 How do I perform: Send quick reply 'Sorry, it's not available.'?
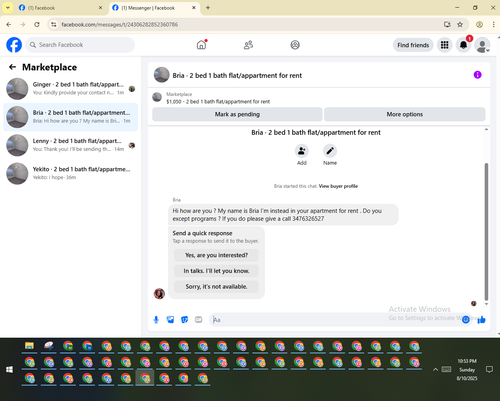[216, 287]
